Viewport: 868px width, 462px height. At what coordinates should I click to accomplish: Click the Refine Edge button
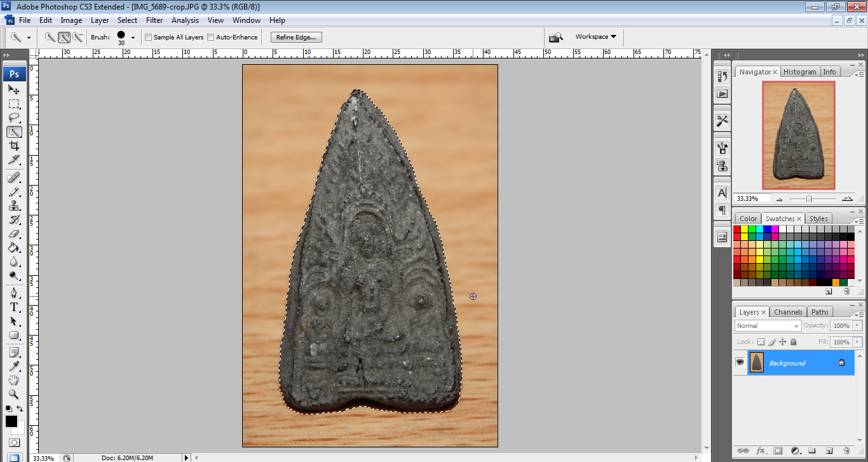(x=296, y=37)
